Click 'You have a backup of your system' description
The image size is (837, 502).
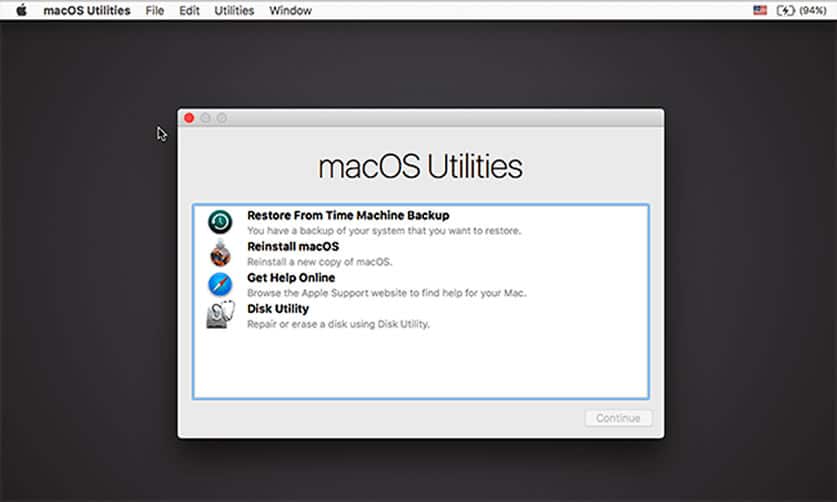tap(384, 231)
